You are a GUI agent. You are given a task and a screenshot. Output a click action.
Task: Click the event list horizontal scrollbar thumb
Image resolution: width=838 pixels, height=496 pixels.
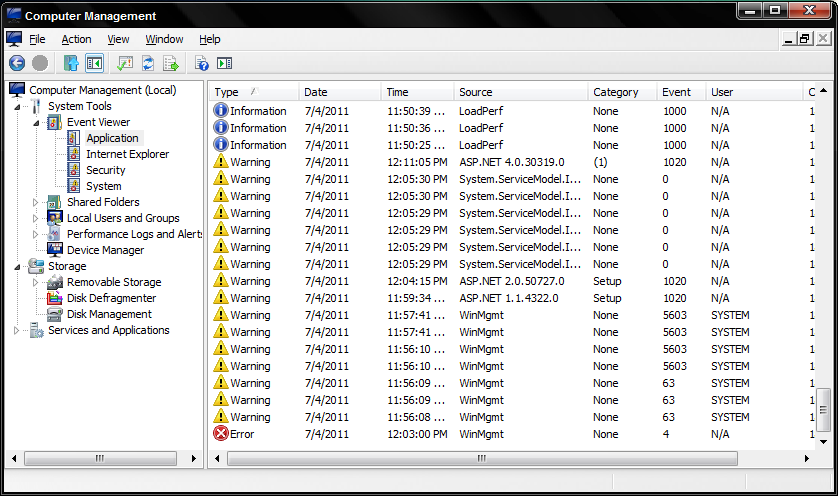coord(482,458)
